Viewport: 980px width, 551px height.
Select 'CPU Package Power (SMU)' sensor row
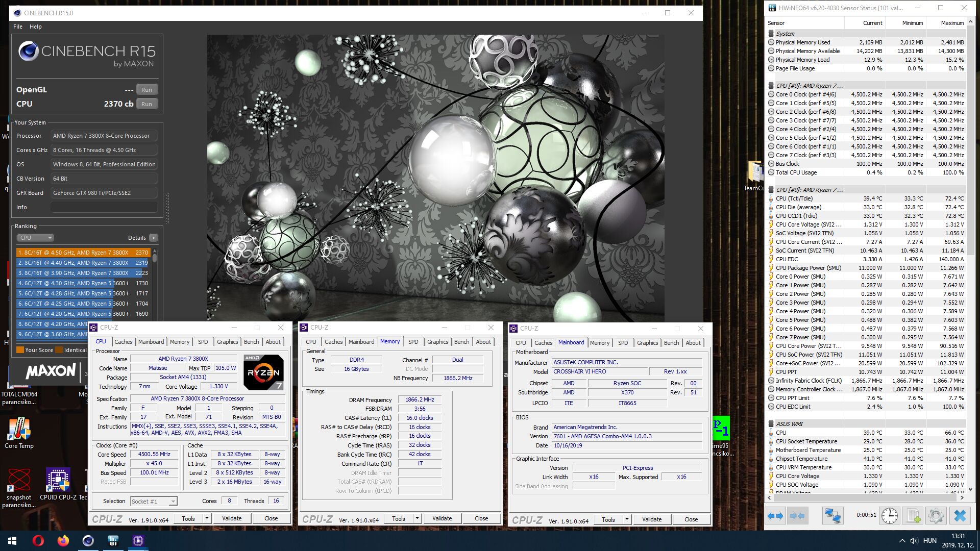[x=866, y=268]
